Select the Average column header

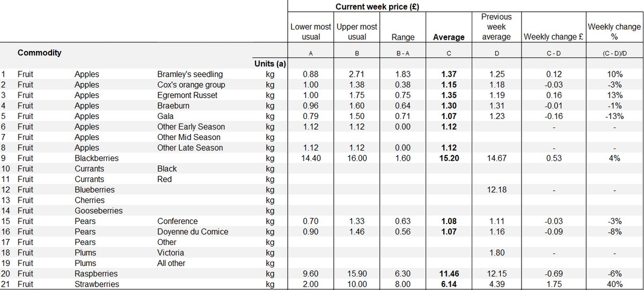[x=449, y=37]
